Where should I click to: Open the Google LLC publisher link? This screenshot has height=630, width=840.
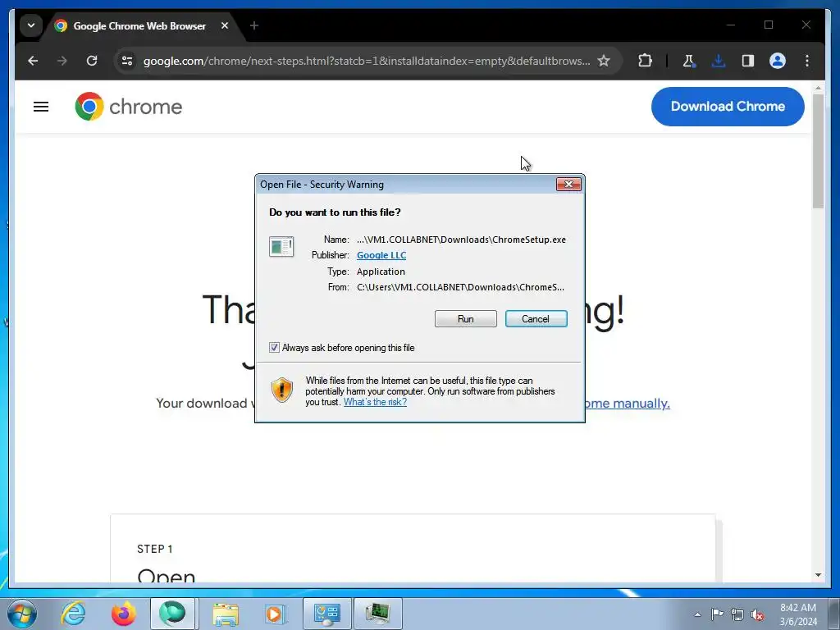381,256
